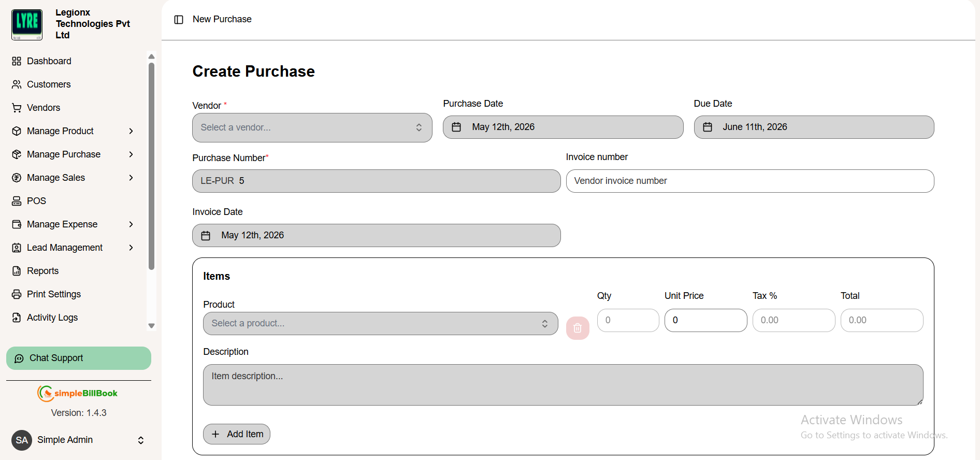
Task: Expand the Lead Management submenu chevron
Action: pos(131,248)
